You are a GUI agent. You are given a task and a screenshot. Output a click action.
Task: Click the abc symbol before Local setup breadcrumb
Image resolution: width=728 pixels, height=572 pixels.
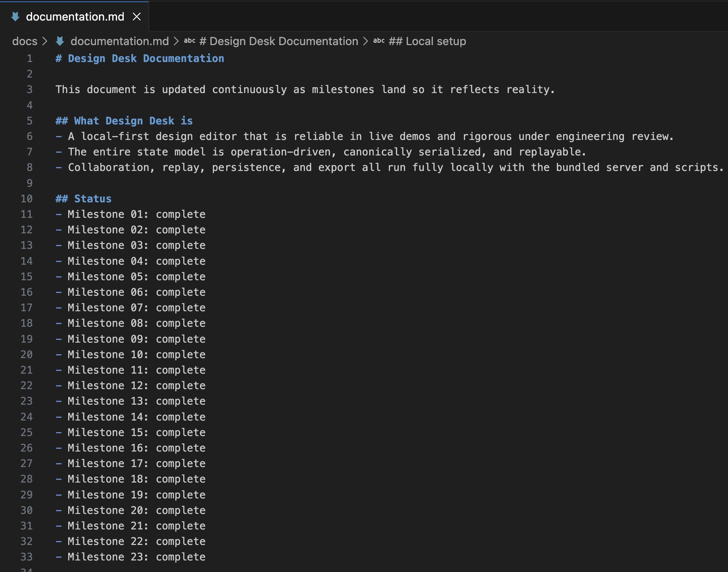pyautogui.click(x=379, y=41)
